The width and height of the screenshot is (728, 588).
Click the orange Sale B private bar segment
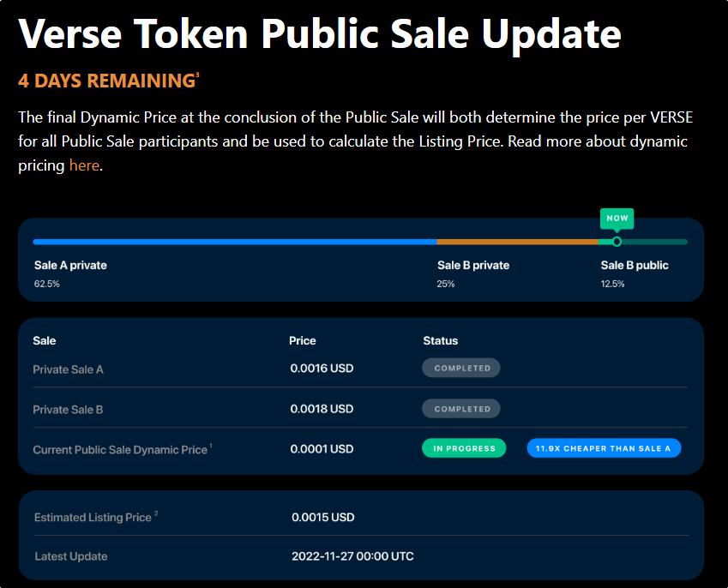pos(518,242)
